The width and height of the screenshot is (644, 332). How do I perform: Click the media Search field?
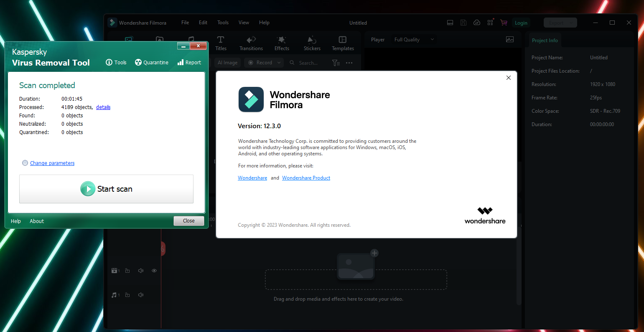(308, 63)
